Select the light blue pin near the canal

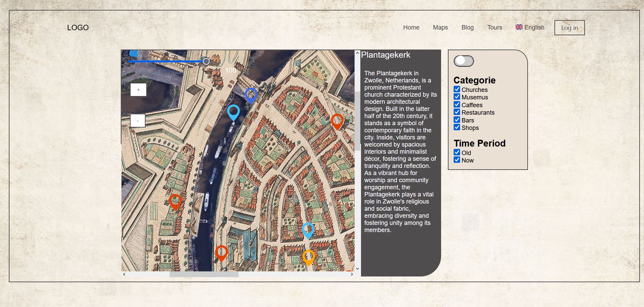coord(233,112)
